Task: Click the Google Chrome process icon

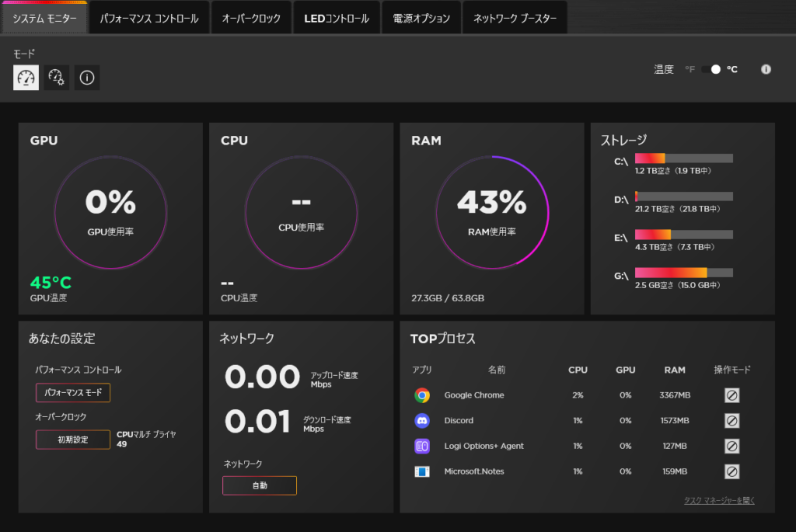Action: tap(422, 395)
